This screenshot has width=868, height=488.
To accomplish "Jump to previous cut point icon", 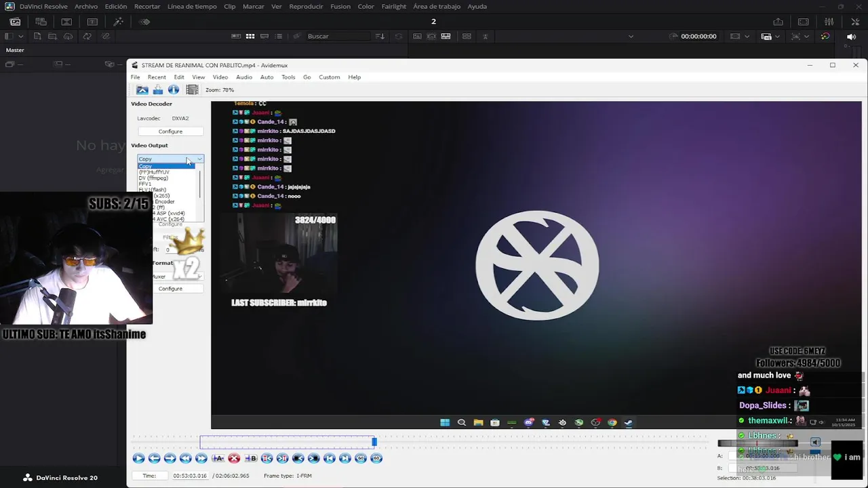I will (x=267, y=458).
